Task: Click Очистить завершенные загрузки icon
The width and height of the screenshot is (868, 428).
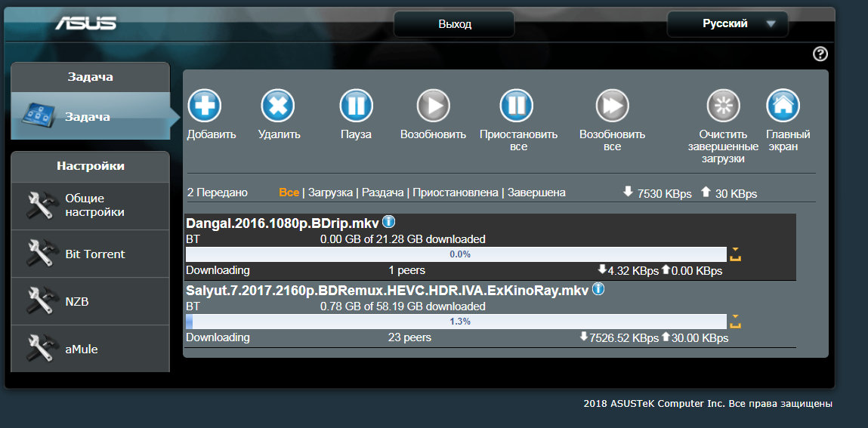Action: coord(723,106)
